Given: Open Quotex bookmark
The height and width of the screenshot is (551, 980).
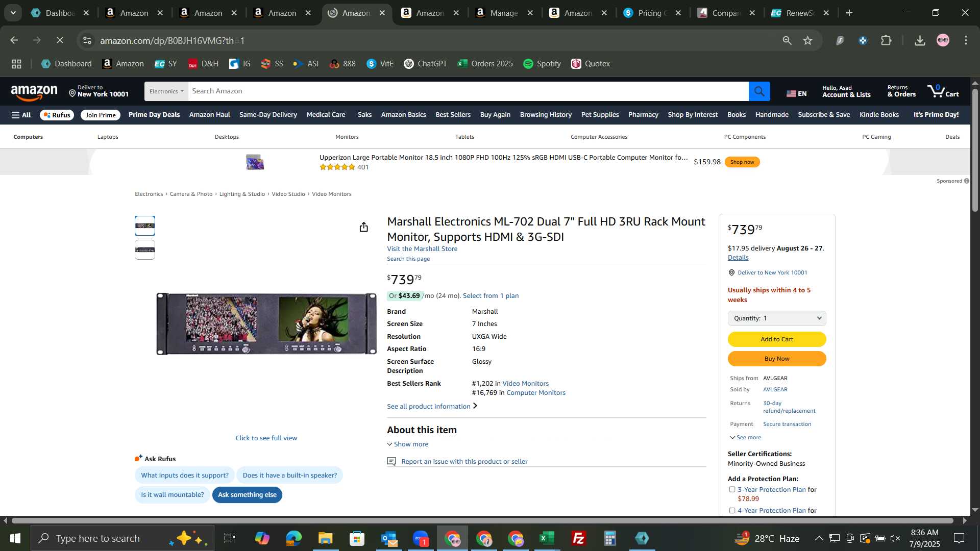Looking at the screenshot, I should [x=591, y=64].
